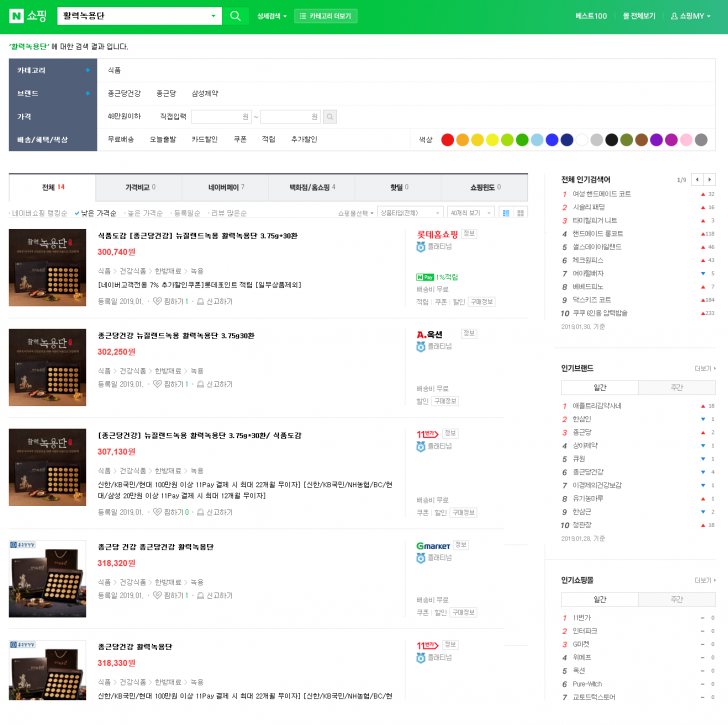
Task: Select the 낮은 가격순 sort option
Action: pos(98,213)
